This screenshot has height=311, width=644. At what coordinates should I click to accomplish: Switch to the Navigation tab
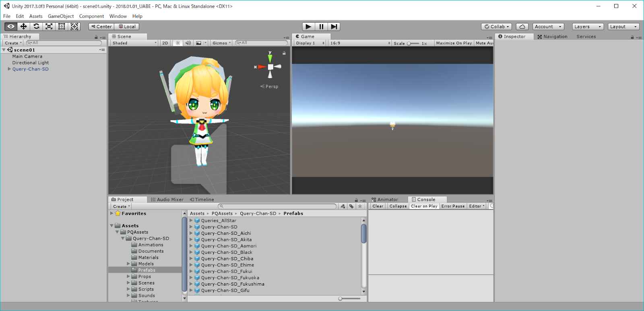[552, 37]
